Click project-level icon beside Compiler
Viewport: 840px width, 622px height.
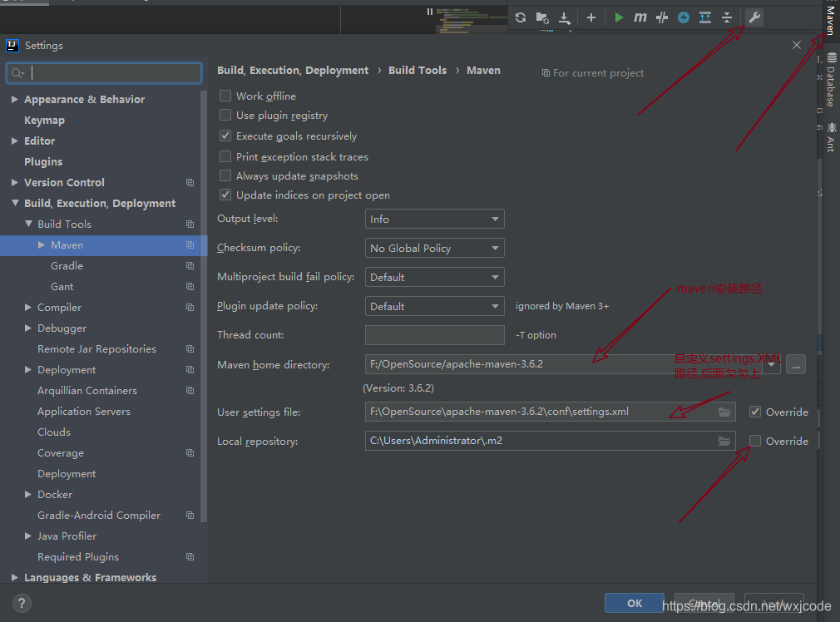[190, 308]
